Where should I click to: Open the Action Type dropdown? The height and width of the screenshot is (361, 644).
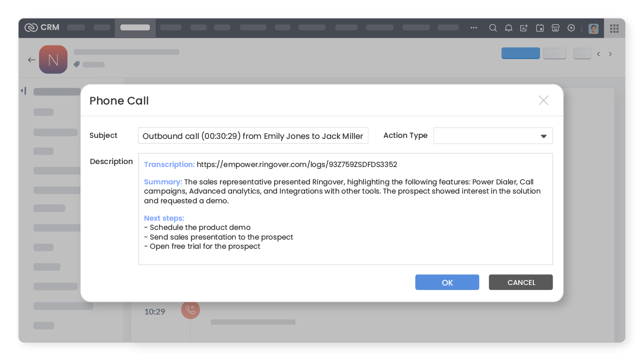[493, 136]
